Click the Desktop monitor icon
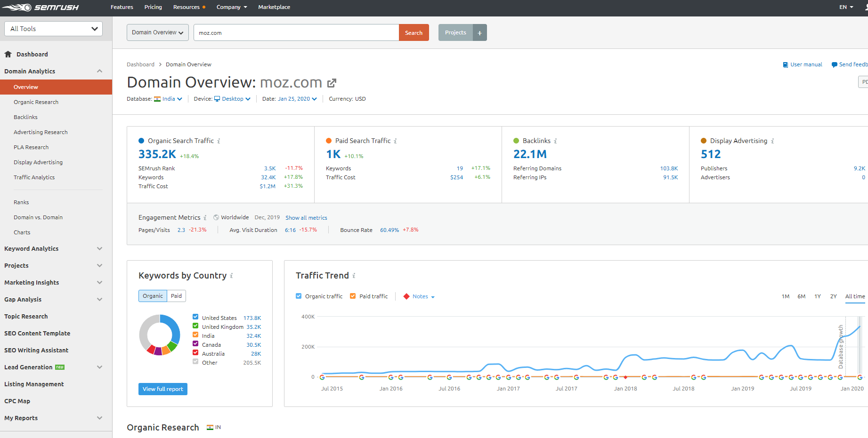868x438 pixels. (217, 99)
